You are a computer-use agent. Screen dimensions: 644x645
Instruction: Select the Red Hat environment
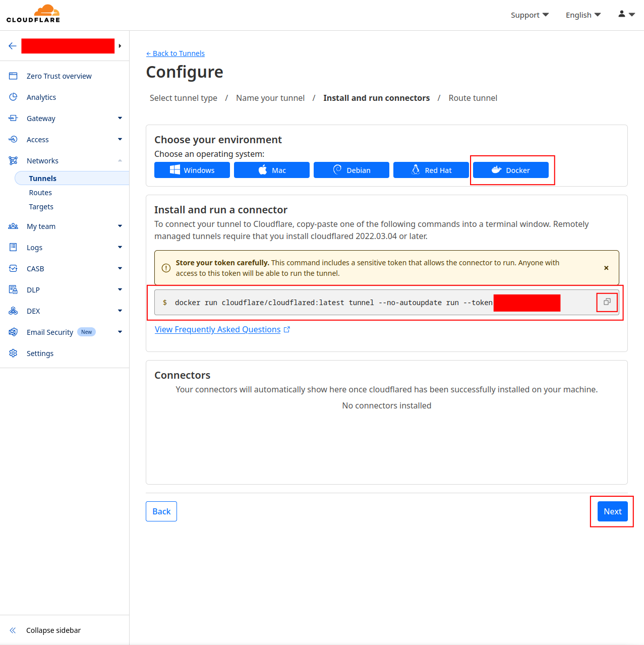pos(431,170)
